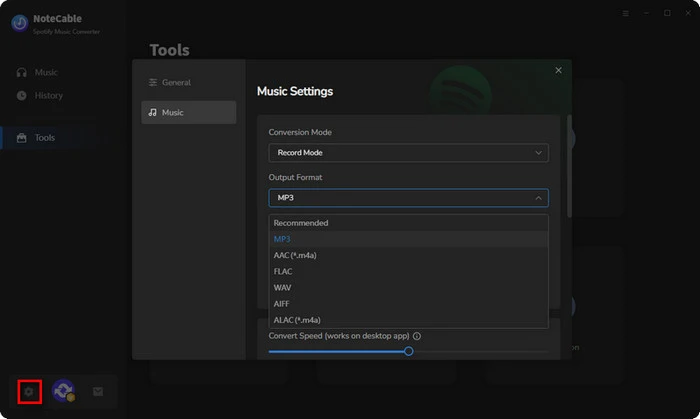The width and height of the screenshot is (700, 419).
Task: Click the Convert Speed info icon
Action: click(x=416, y=336)
